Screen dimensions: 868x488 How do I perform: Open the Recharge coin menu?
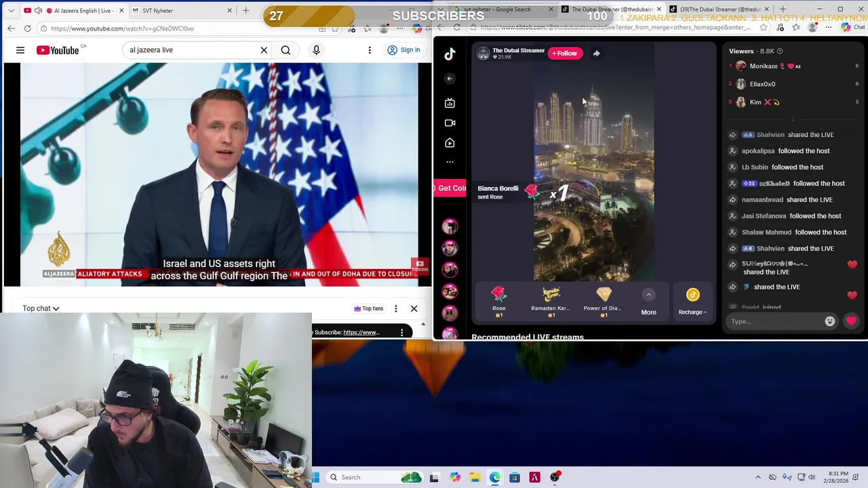pos(692,301)
